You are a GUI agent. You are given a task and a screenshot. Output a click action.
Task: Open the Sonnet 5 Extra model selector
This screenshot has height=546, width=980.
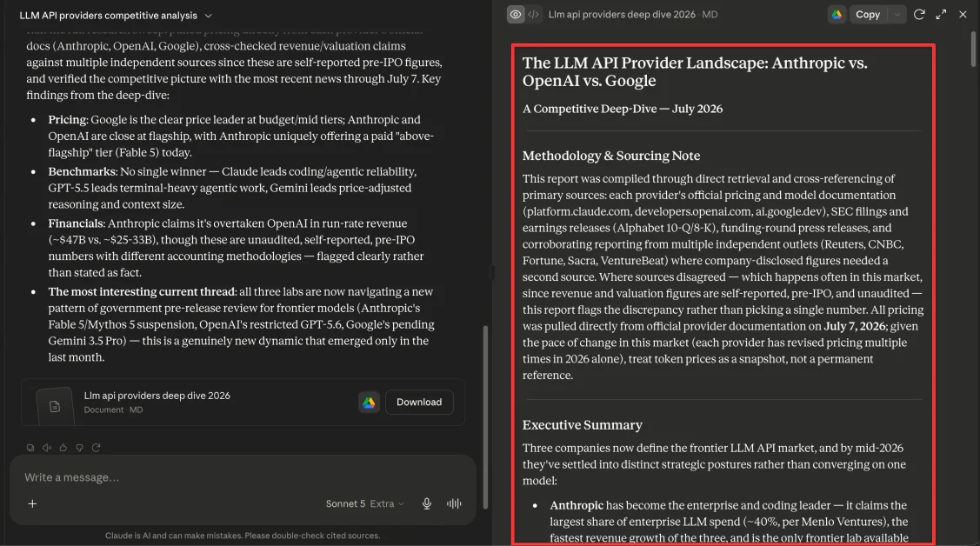pyautogui.click(x=364, y=503)
